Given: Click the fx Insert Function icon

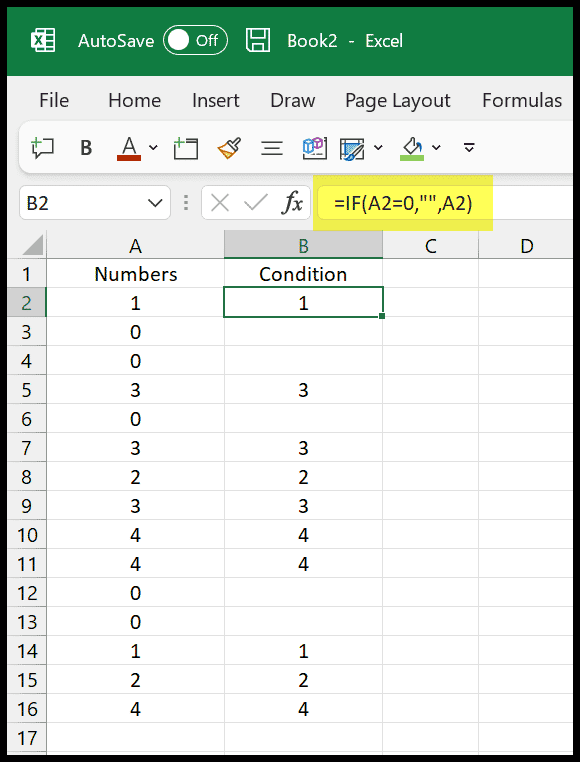Looking at the screenshot, I should point(293,203).
